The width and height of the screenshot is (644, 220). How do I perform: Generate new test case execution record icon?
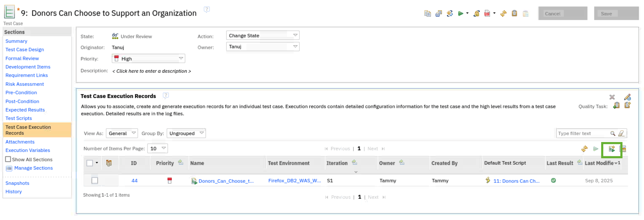[612, 149]
